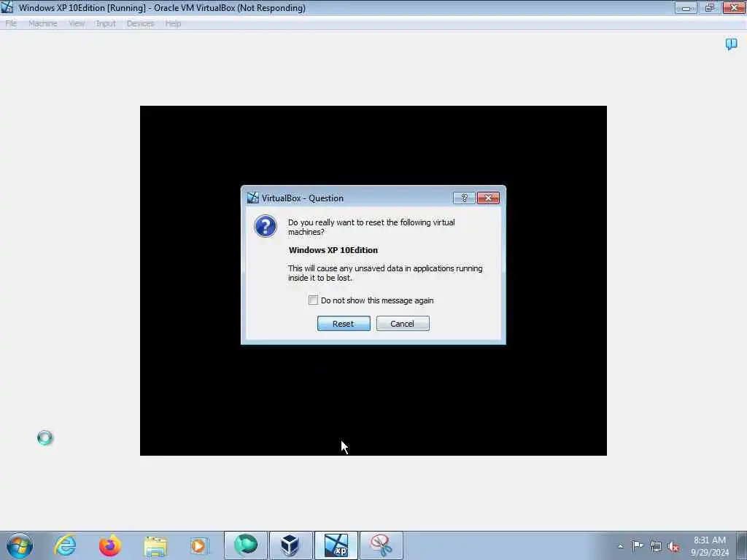Screen dimensions: 747x560
Task: Open the Machine menu
Action: 43,23
